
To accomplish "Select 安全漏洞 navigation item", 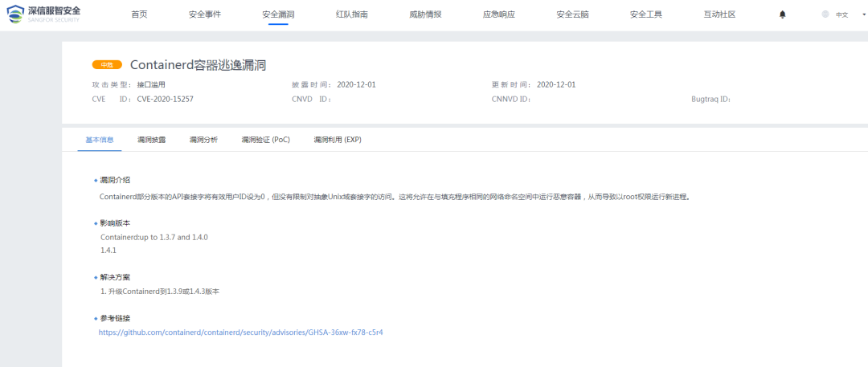I will pos(278,14).
